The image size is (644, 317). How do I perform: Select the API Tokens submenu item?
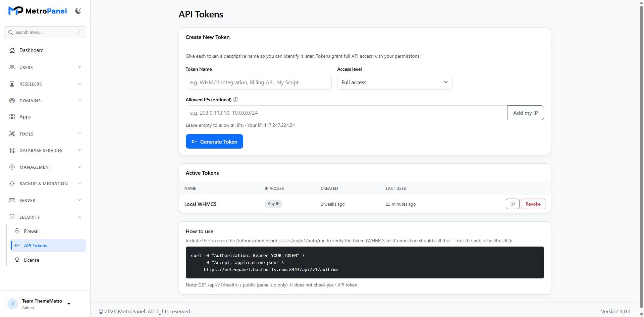click(48, 246)
